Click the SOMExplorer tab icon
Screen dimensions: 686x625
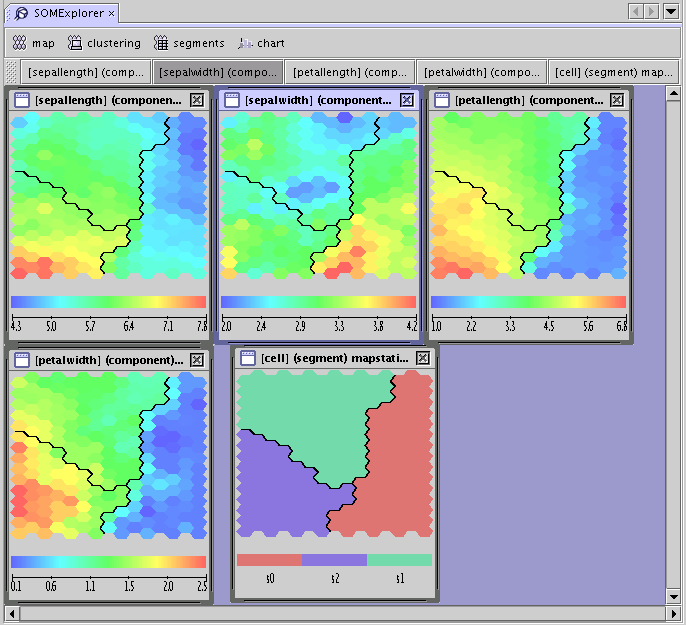pyautogui.click(x=21, y=13)
